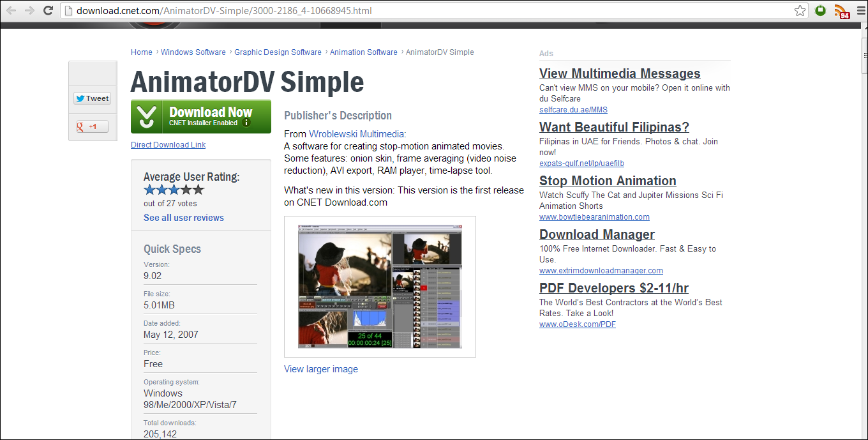The image size is (868, 440).
Task: Click the AnimatorDV Simple page title
Action: [247, 82]
